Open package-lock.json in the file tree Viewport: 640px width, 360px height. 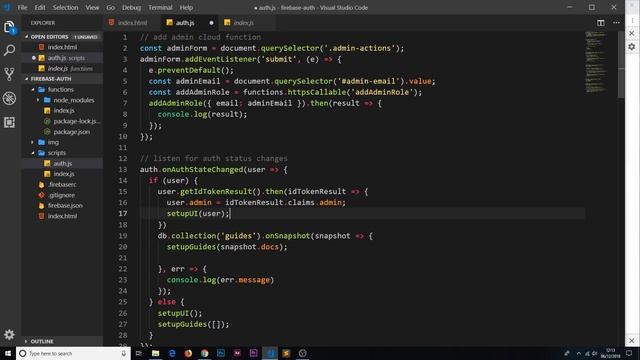pos(62,121)
